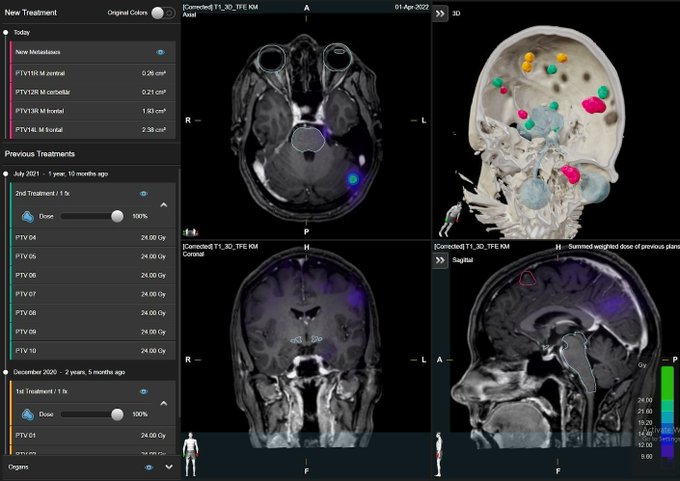Click 'Summed weighted dose of previous plans' label
680x481 pixels.
pos(624,246)
